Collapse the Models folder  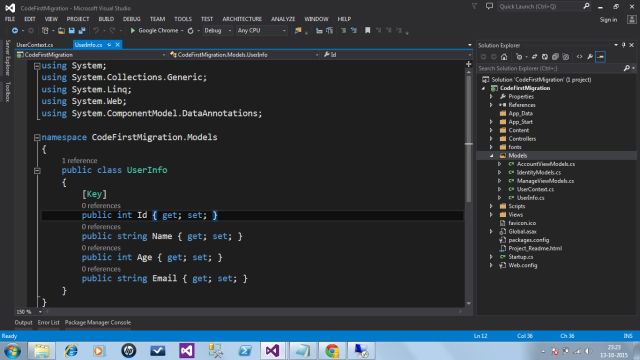point(491,156)
